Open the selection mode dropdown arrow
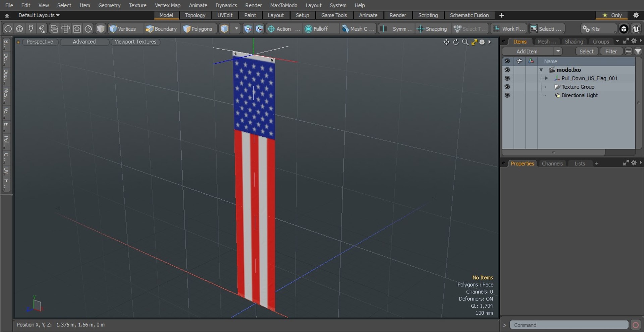Viewport: 644px width, 332px height. pos(236,29)
